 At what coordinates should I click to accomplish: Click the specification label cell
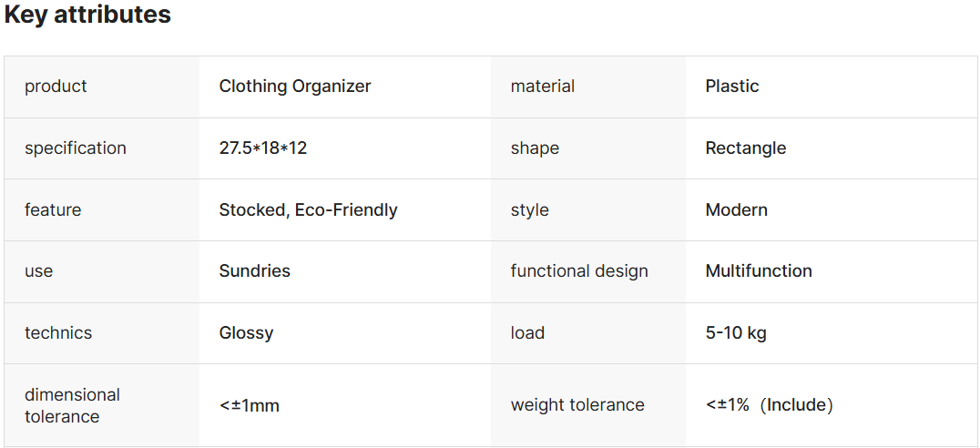coord(76,148)
